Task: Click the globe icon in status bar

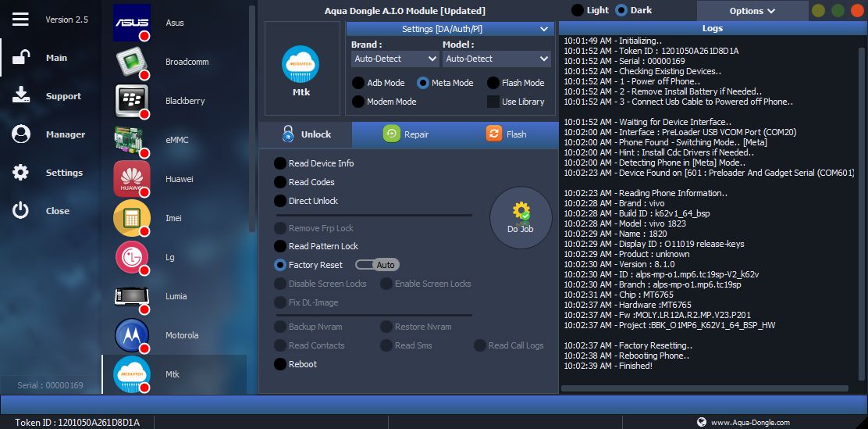Action: pyautogui.click(x=702, y=422)
